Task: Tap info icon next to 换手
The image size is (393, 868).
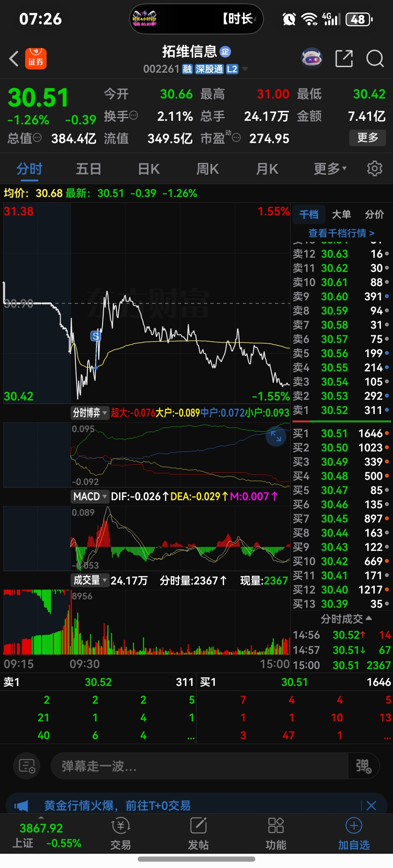Action: click(133, 115)
